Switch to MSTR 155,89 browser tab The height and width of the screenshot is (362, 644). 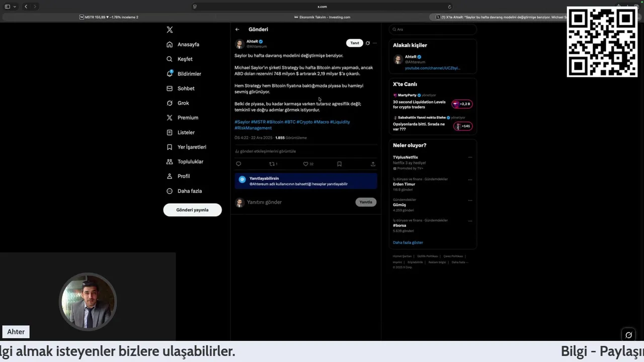[109, 17]
